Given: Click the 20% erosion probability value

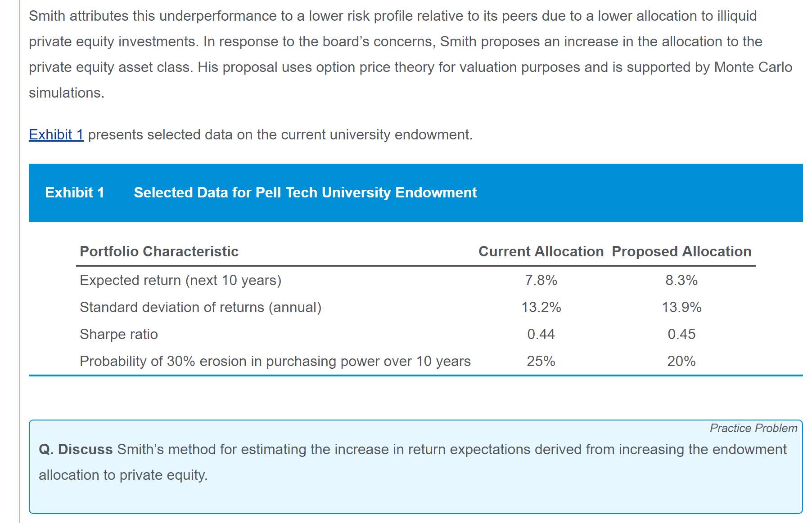Looking at the screenshot, I should 681,361.
